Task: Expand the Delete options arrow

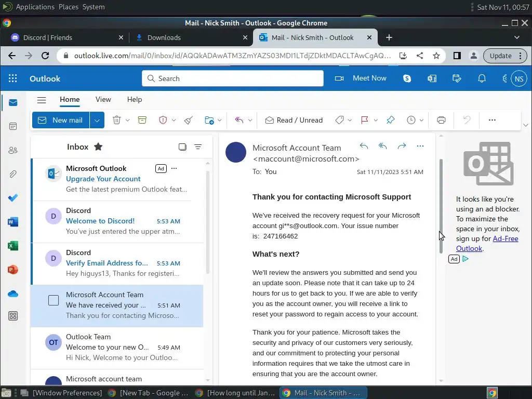Action: pos(128,120)
